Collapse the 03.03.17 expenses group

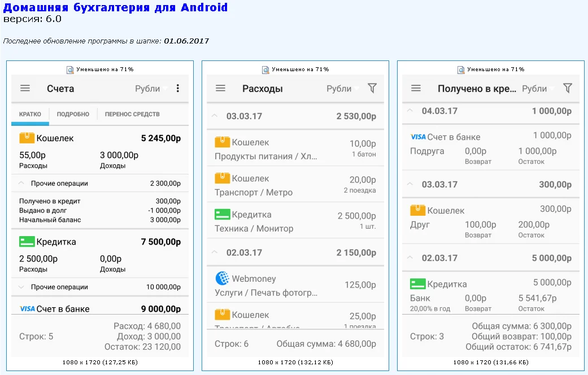(x=215, y=116)
